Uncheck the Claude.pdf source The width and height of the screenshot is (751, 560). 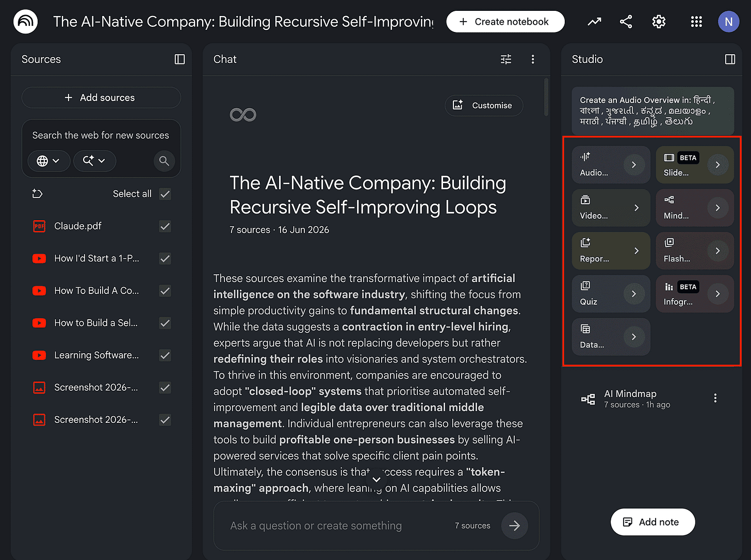(165, 226)
